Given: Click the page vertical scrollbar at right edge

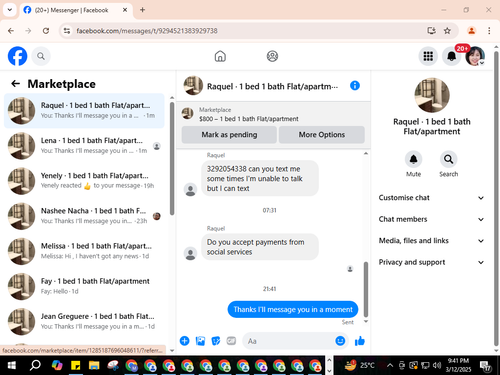Looking at the screenshot, I should 496,198.
